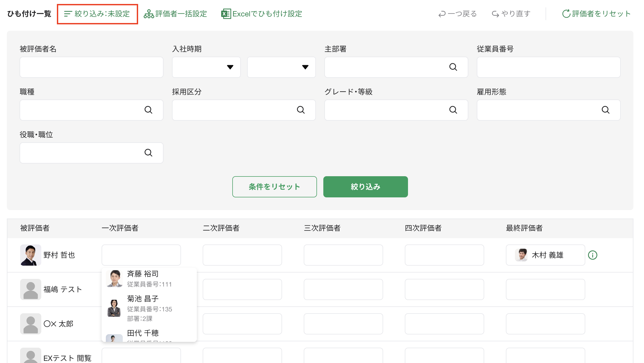Select the ひも付け一覧 heading

point(29,14)
